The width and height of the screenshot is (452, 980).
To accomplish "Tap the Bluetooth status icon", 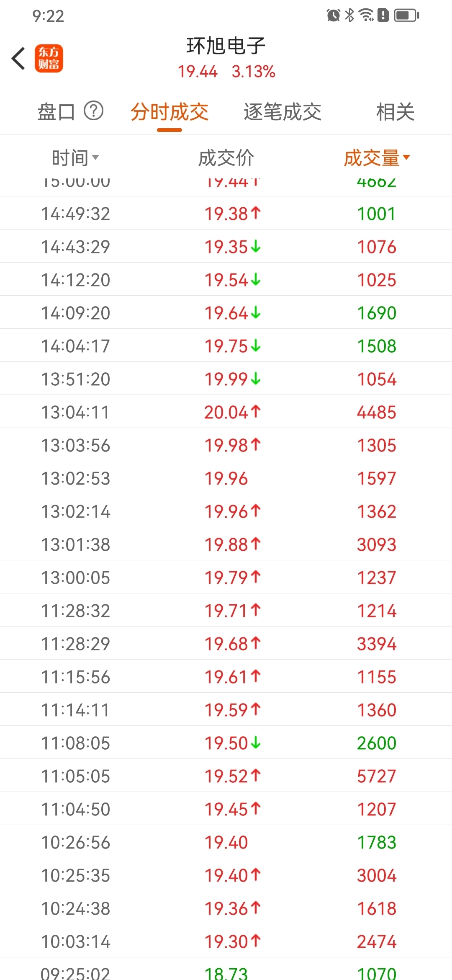I will 349,15.
